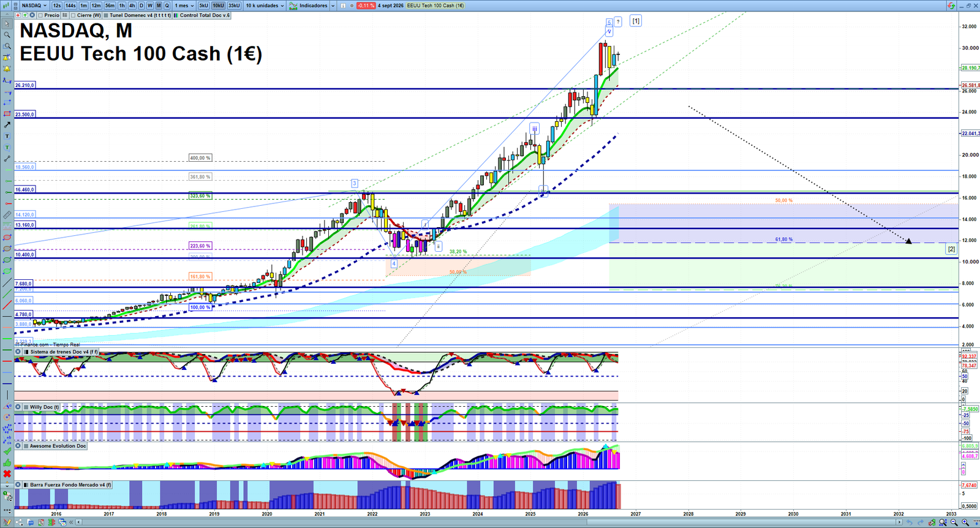This screenshot has width=980, height=528.
Task: Click the 23.500,0 horizontal level label
Action: (x=25, y=114)
